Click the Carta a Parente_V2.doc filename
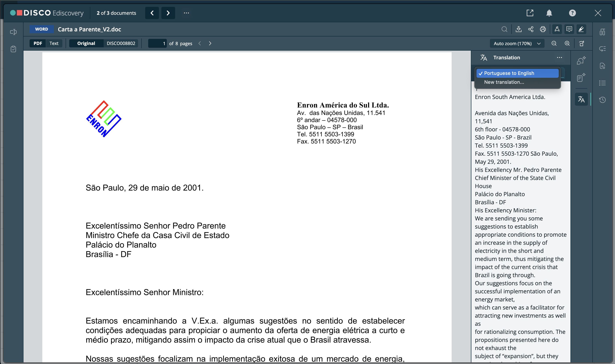 89,29
